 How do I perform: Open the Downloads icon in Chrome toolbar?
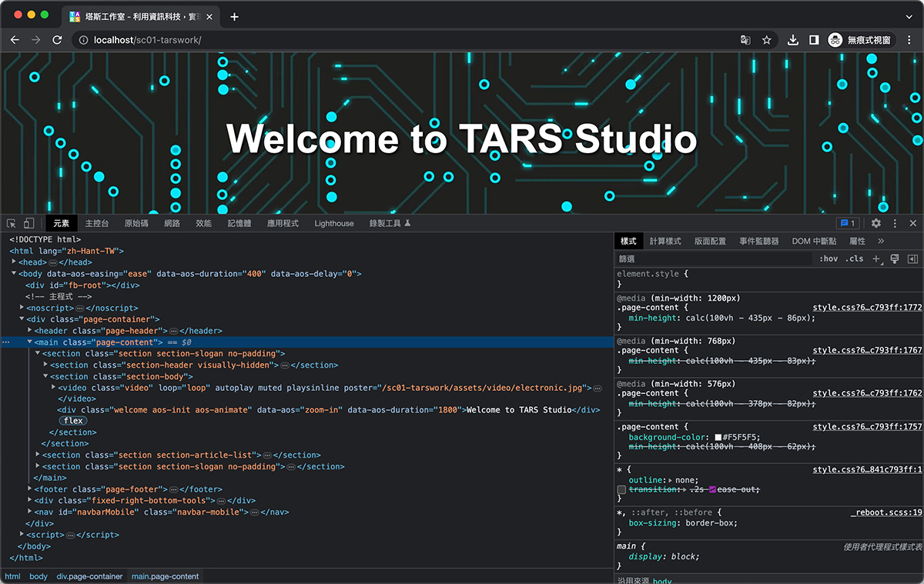(792, 40)
